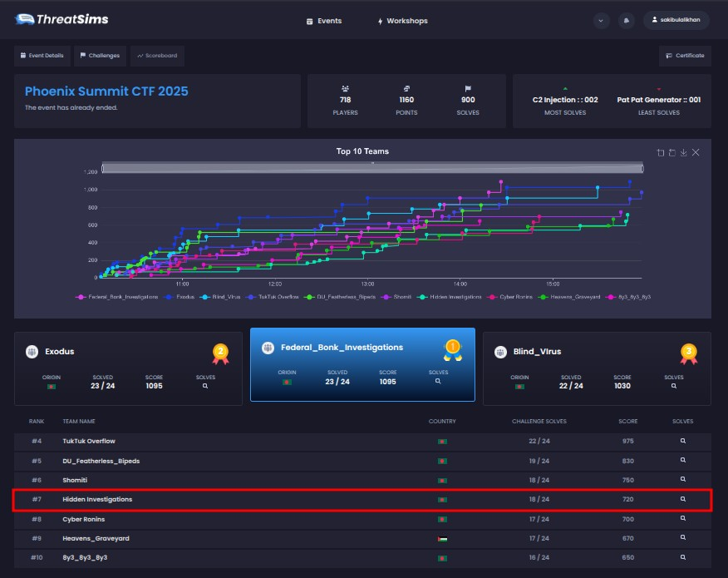Expand the header chevron dropdown
728x578 pixels.
click(x=601, y=21)
